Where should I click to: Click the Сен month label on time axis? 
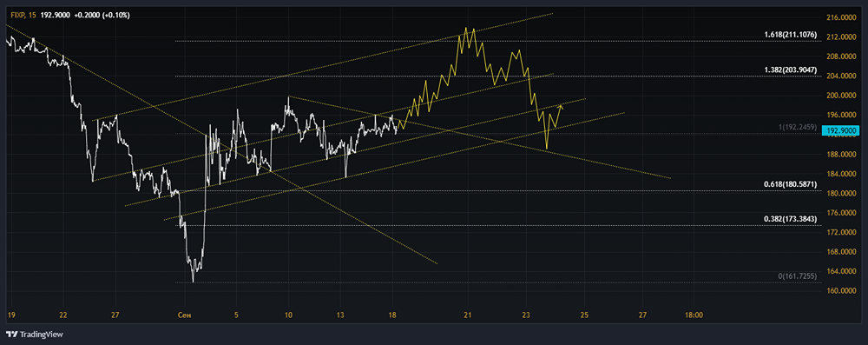pos(184,315)
